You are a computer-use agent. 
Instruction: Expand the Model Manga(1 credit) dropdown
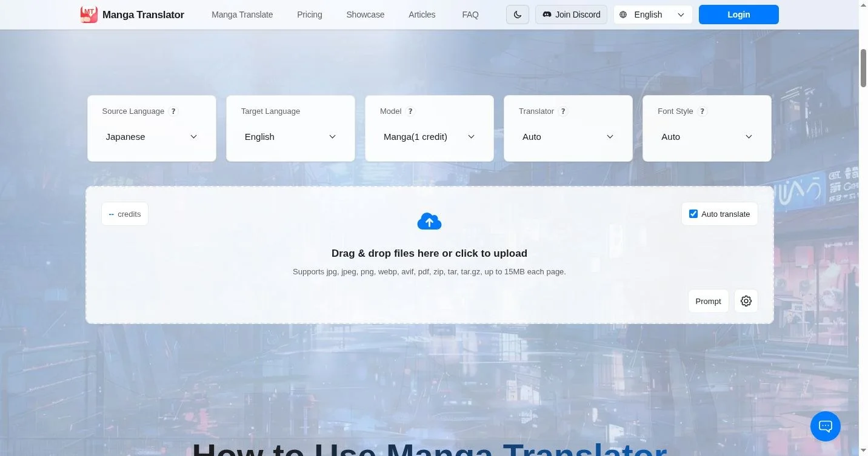(x=429, y=137)
